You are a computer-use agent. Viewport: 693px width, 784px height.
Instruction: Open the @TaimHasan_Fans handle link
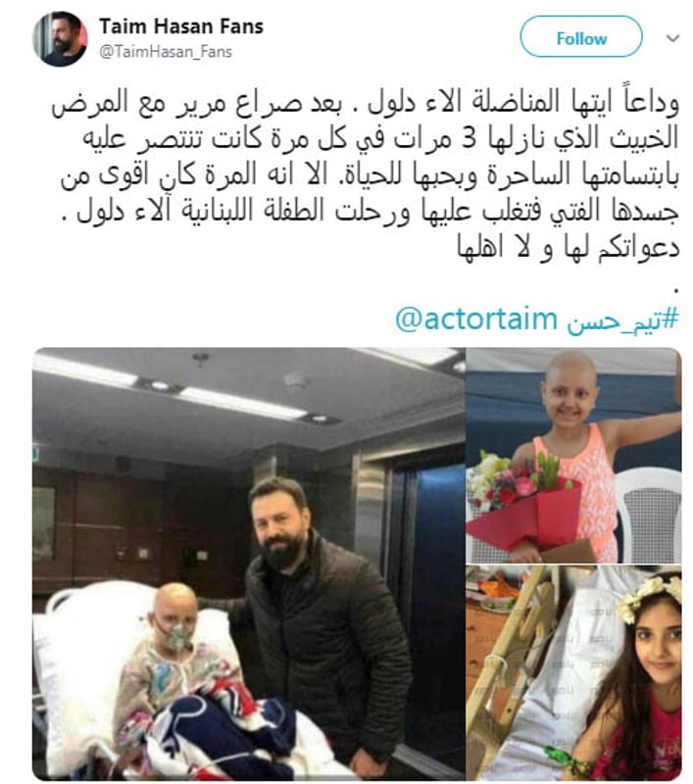166,52
